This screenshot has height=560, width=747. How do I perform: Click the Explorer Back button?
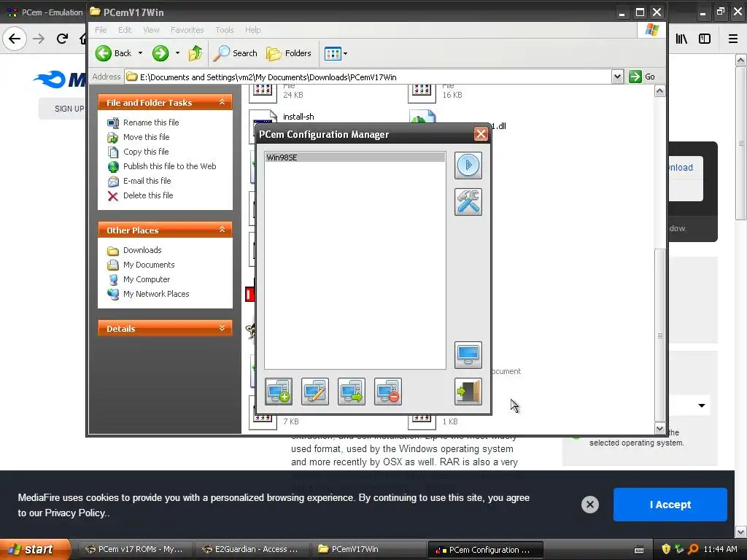[113, 53]
